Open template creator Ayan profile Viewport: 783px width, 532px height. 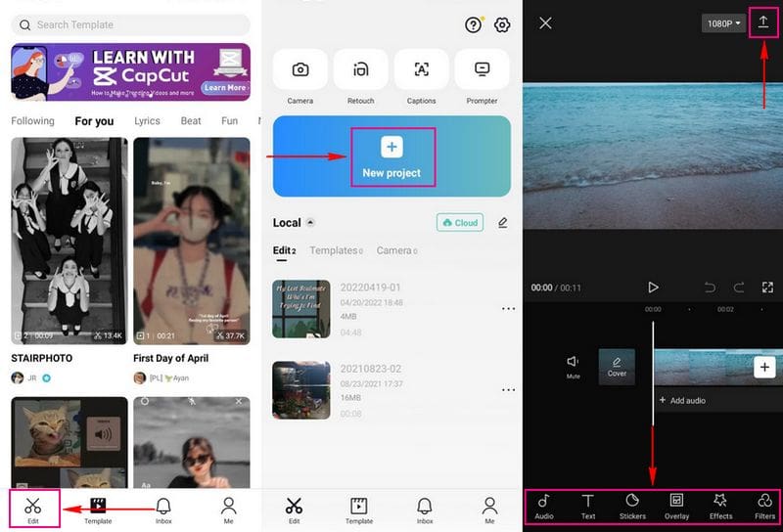[x=161, y=377]
